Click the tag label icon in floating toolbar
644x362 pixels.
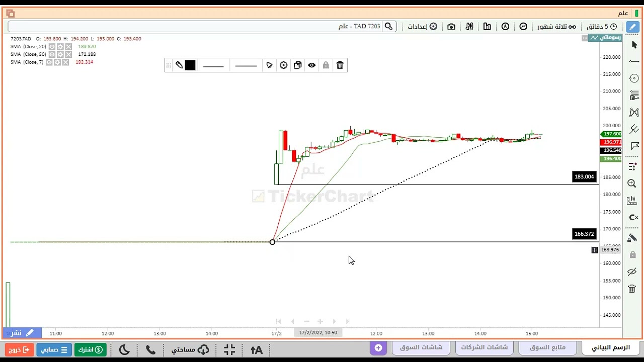pos(270,65)
